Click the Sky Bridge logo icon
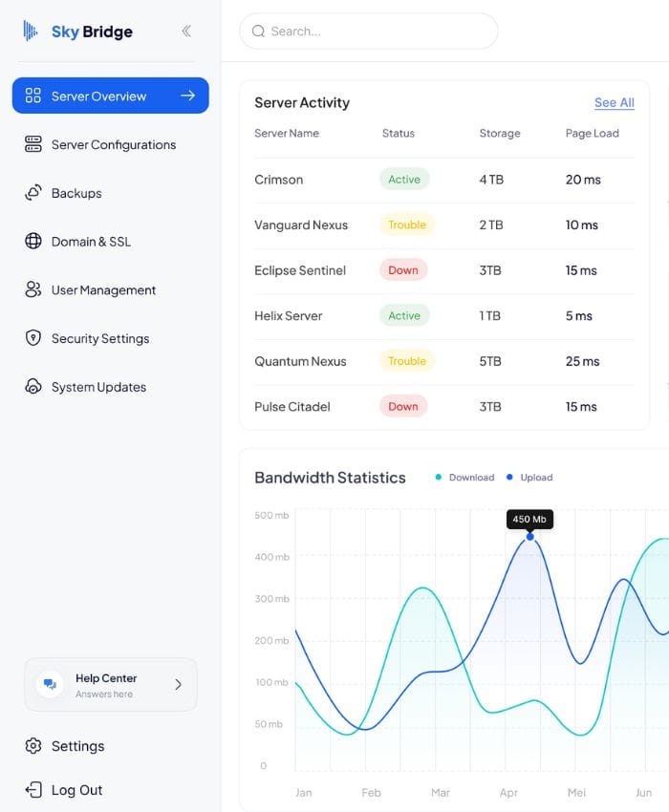 [x=30, y=32]
